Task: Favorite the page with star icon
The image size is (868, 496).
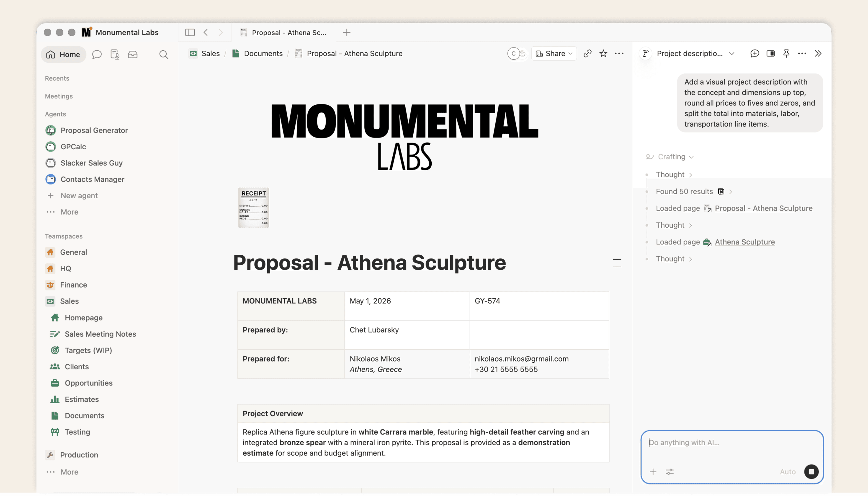Action: coord(603,54)
